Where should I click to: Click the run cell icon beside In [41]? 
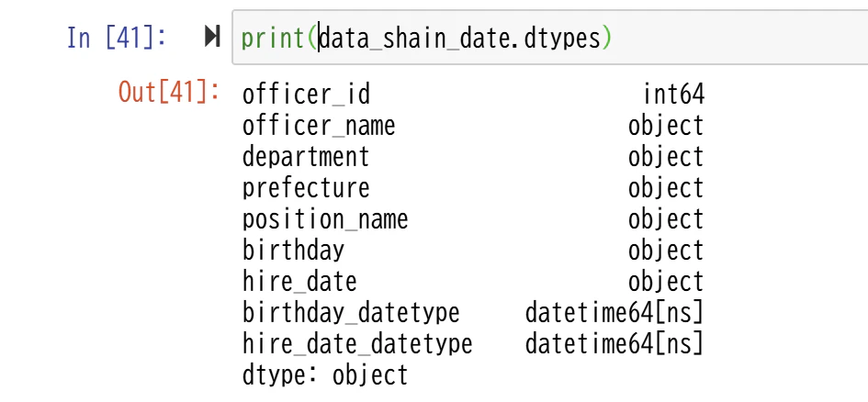click(x=212, y=37)
